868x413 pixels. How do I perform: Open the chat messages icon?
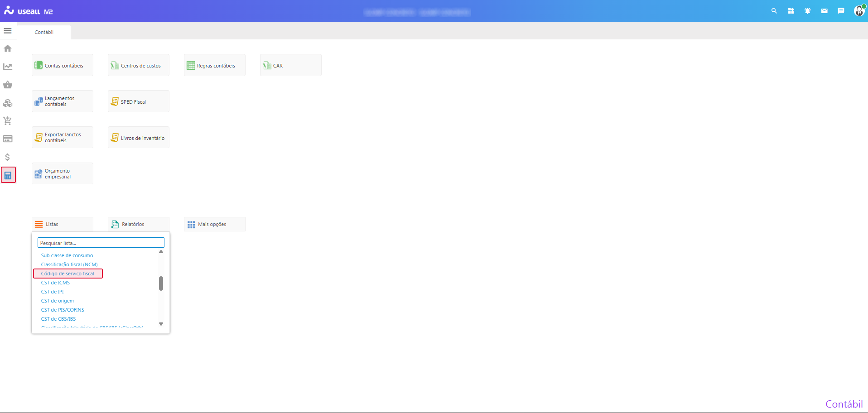841,11
